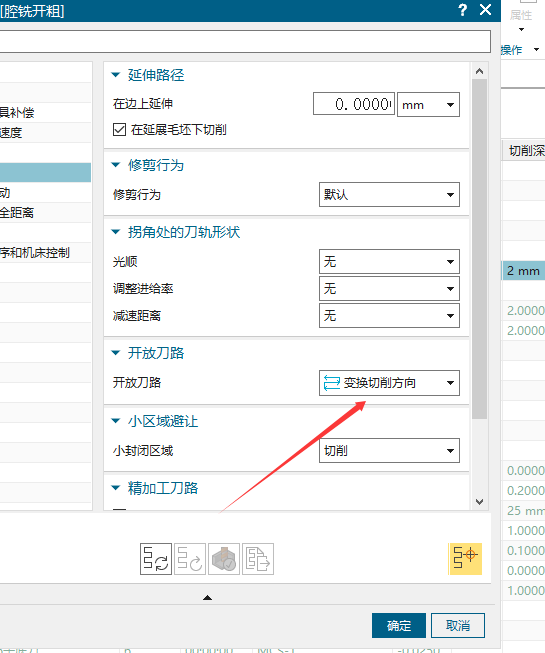The width and height of the screenshot is (545, 653).
Task: Click the help question mark icon
Action: coord(462,10)
